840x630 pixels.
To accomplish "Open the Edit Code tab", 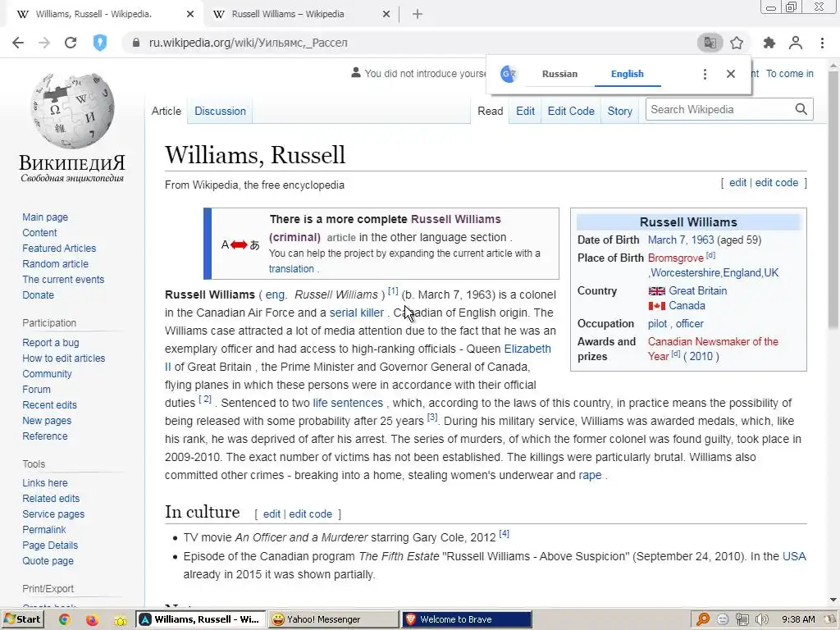I will point(571,111).
